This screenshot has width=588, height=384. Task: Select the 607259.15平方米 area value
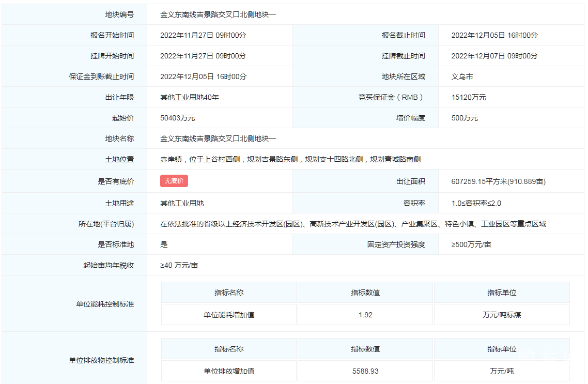(498, 181)
